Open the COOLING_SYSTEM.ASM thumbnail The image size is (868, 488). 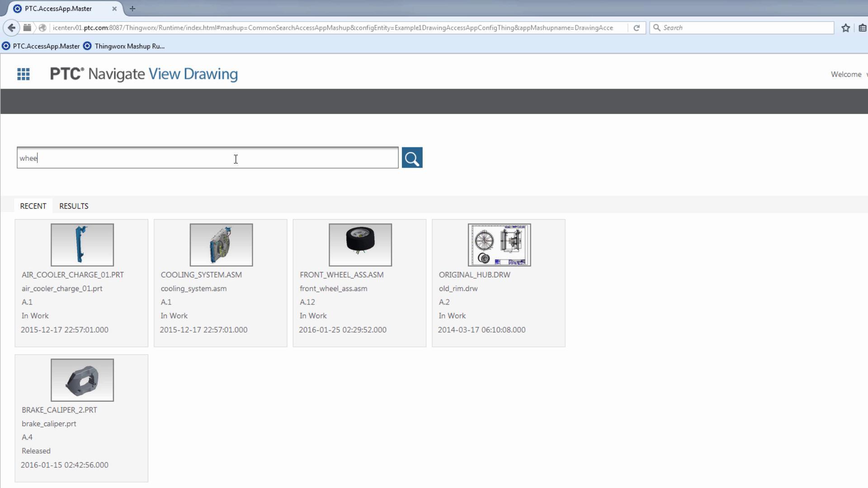click(x=221, y=245)
